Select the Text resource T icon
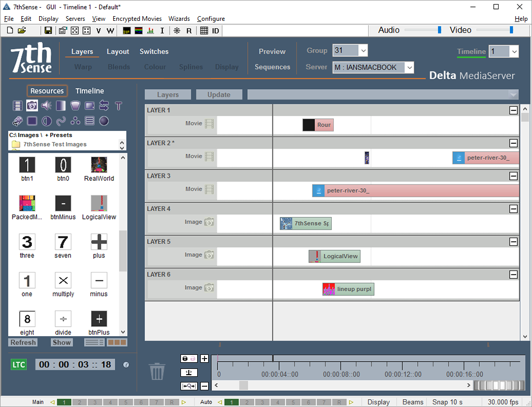The height and width of the screenshot is (407, 532). coord(118,106)
